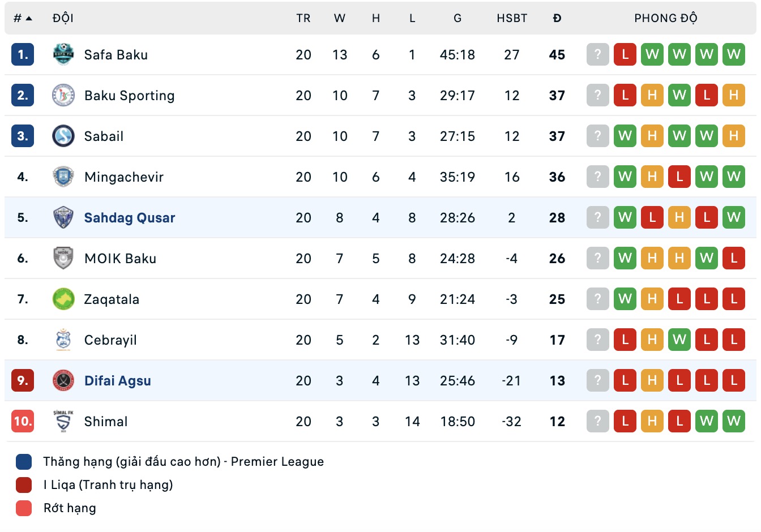Click the Shimal team logo
This screenshot has width=761, height=532.
tap(63, 422)
